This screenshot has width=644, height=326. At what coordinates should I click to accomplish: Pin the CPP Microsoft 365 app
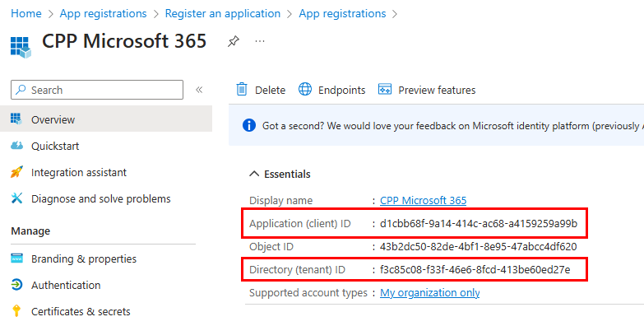coord(234,41)
